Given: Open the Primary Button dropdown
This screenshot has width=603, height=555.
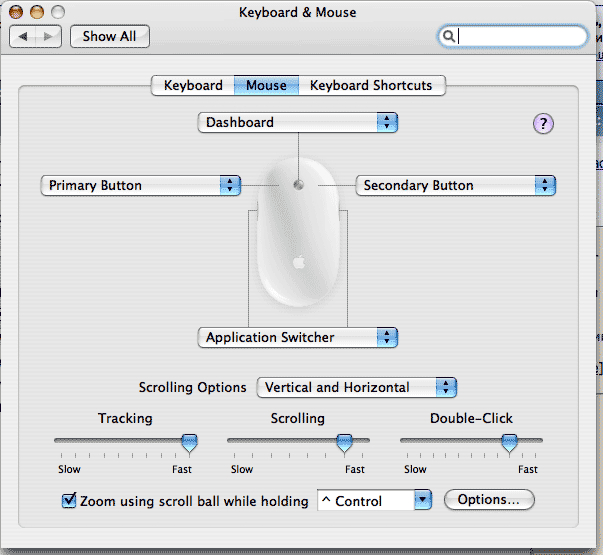Looking at the screenshot, I should coord(141,186).
